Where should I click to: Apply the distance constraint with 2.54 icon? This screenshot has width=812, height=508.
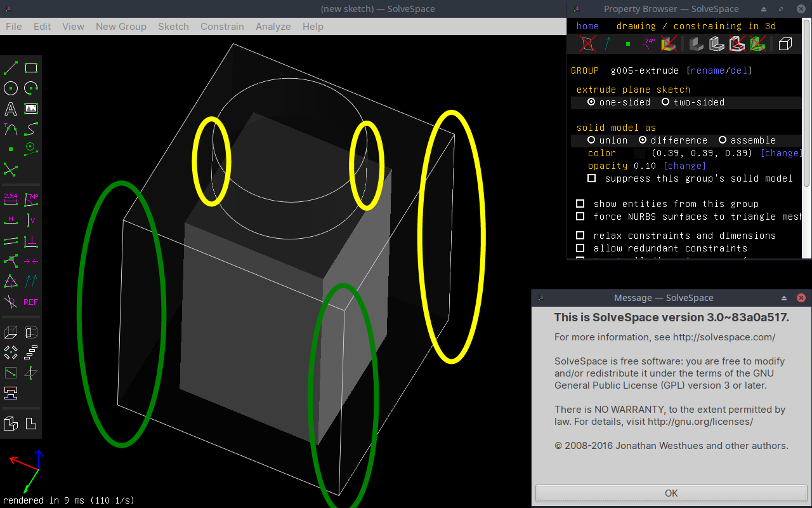point(11,199)
